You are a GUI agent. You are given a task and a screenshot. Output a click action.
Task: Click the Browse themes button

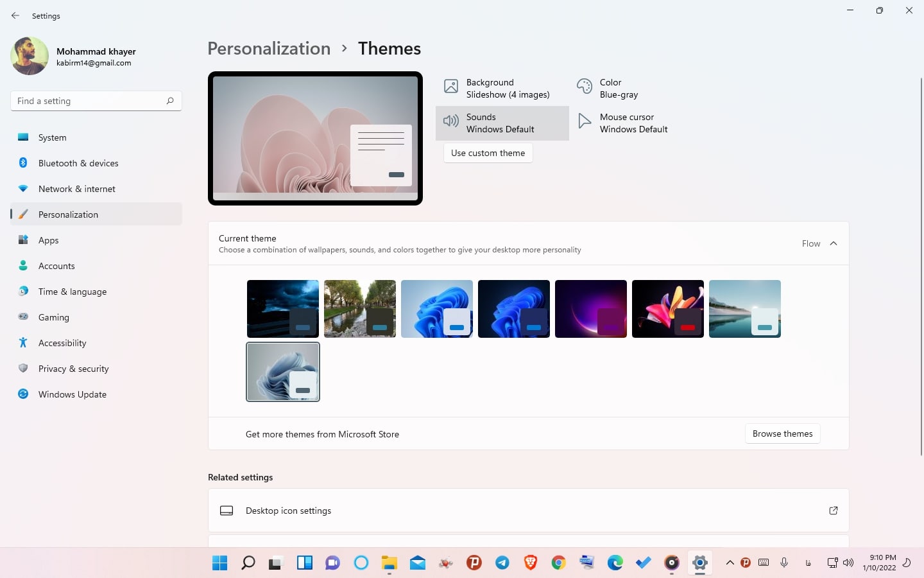[782, 433]
